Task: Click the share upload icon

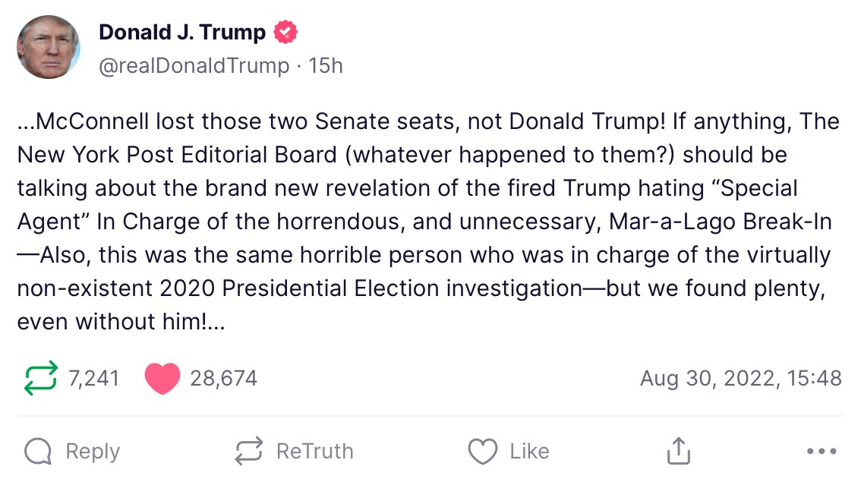Action: click(678, 452)
